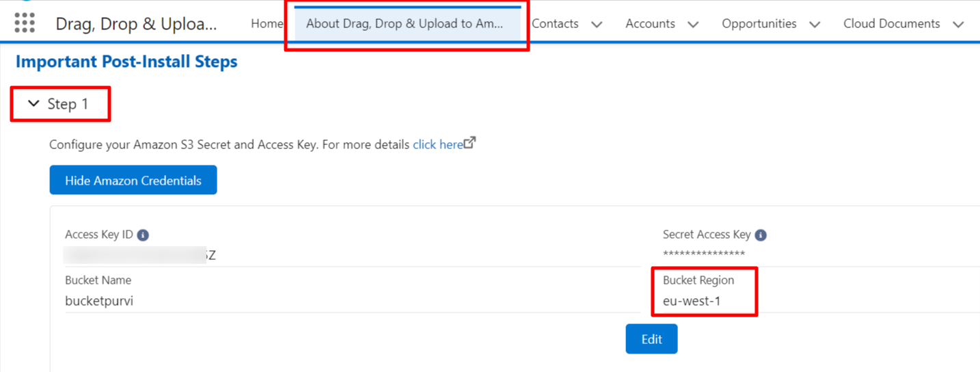
Task: Click the Access Key ID label
Action: click(x=99, y=235)
